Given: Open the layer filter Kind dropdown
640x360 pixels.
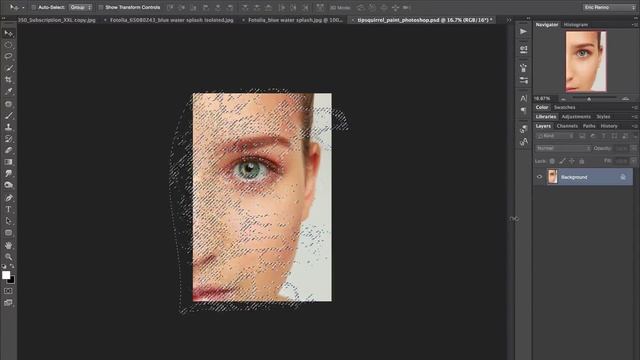Looking at the screenshot, I should [x=555, y=136].
